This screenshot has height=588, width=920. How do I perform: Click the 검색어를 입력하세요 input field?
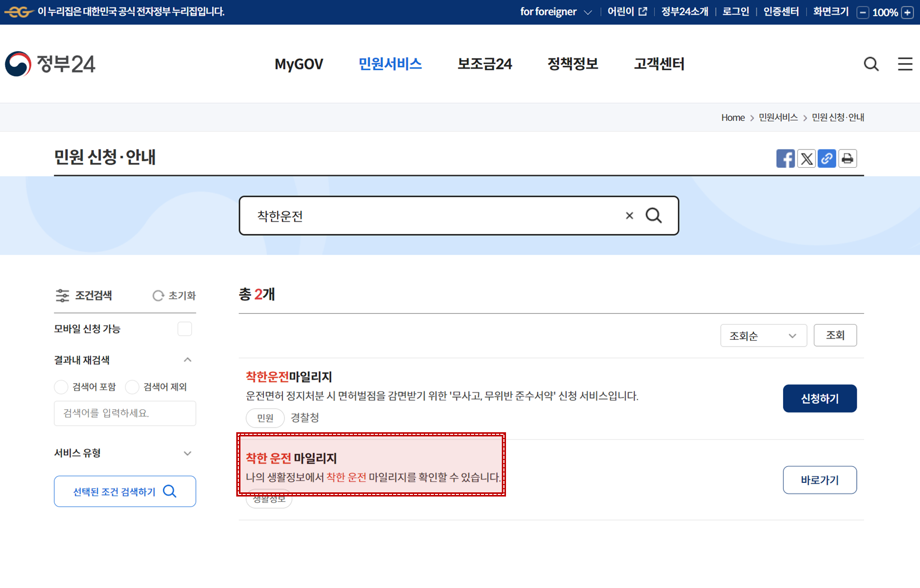[125, 413]
